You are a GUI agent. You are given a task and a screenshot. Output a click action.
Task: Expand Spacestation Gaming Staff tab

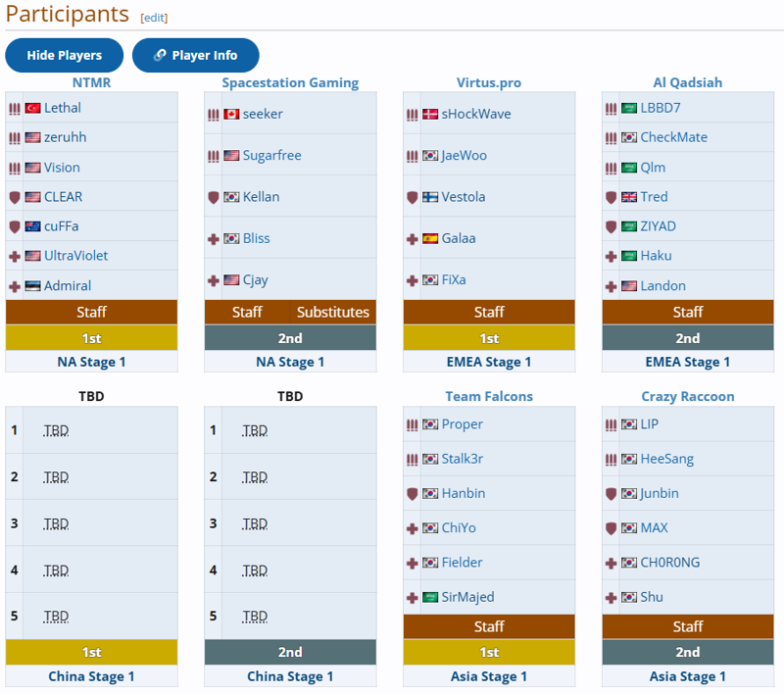pos(247,312)
